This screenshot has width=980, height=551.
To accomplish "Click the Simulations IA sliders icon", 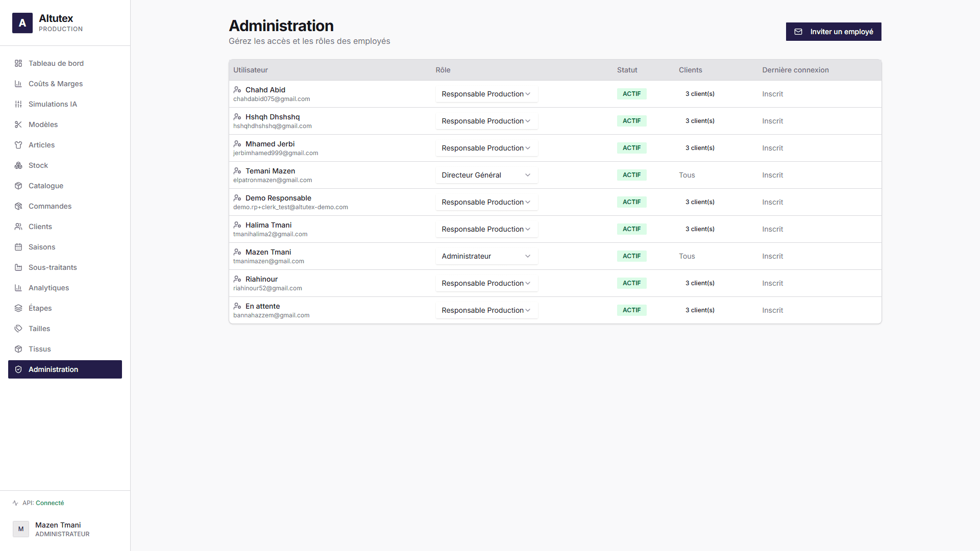I will click(18, 104).
